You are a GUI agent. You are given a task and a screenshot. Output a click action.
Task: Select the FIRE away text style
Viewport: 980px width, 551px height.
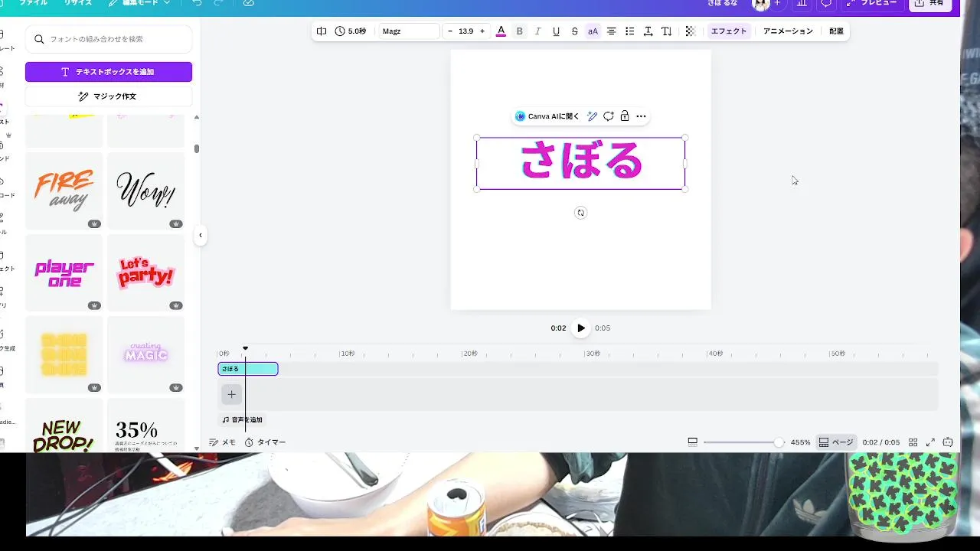point(64,191)
